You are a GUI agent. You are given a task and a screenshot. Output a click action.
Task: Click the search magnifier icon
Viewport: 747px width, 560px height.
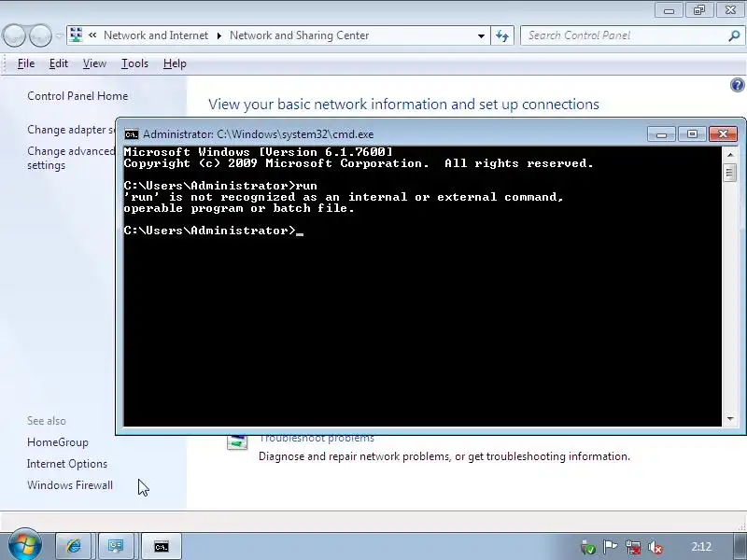coord(734,35)
